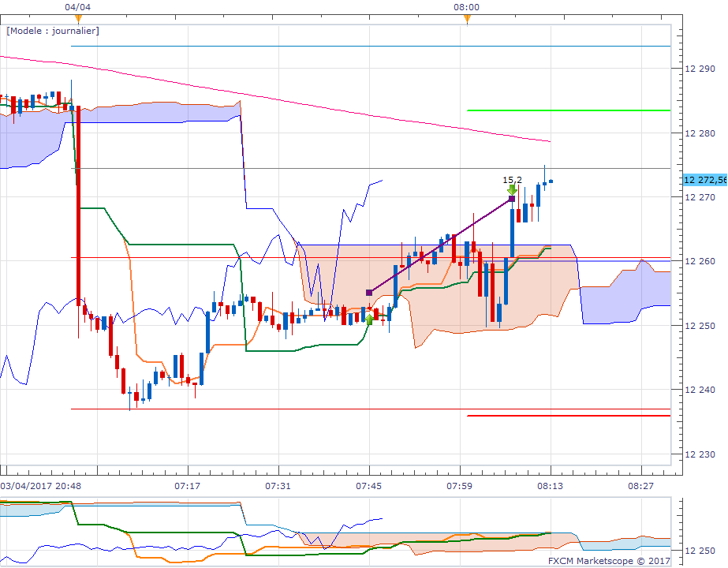This screenshot has width=728, height=568.
Task: Click the 08:27 time axis label
Action: tap(640, 486)
